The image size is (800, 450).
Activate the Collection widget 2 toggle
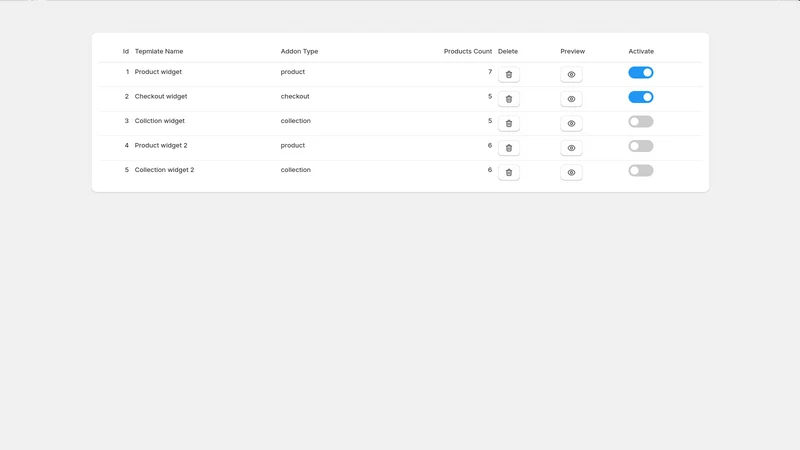tap(641, 170)
